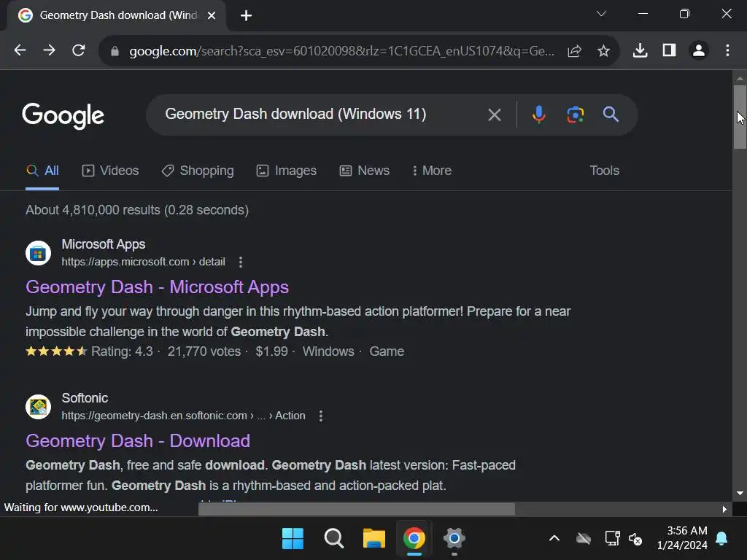
Task: Open the Chrome profile menu
Action: [698, 50]
